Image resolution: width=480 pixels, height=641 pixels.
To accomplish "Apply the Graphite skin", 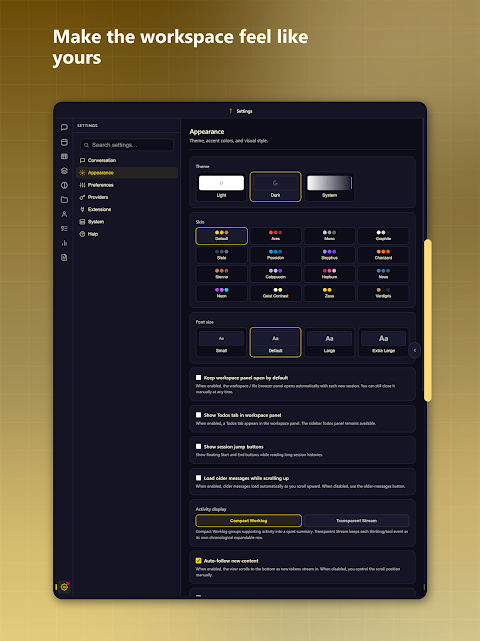I will coord(383,235).
